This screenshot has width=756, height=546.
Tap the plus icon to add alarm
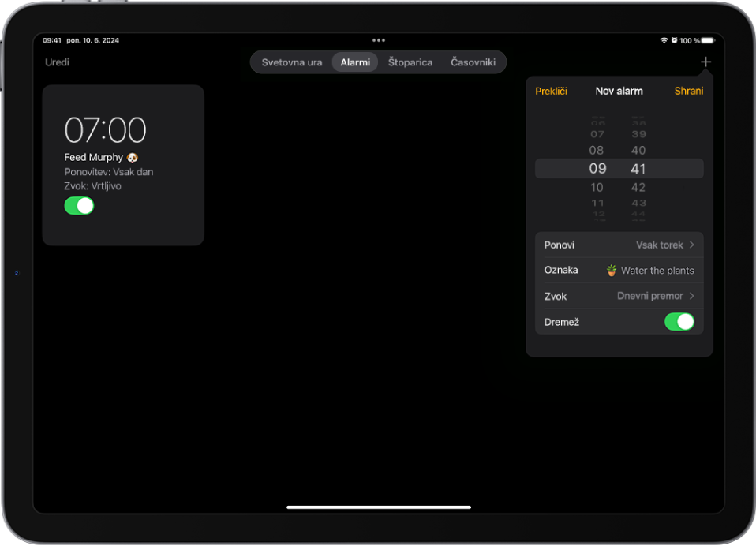[x=705, y=62]
